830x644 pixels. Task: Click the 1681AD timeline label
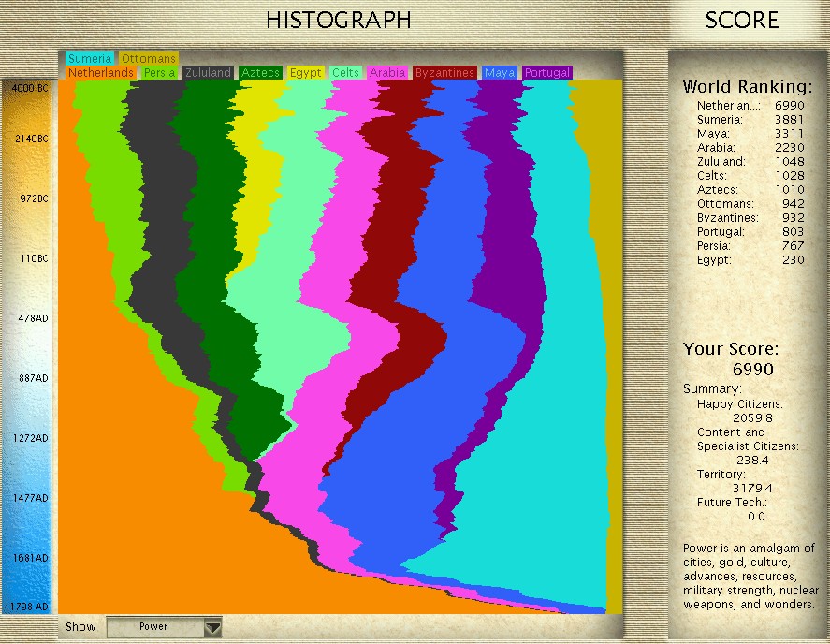[31, 558]
